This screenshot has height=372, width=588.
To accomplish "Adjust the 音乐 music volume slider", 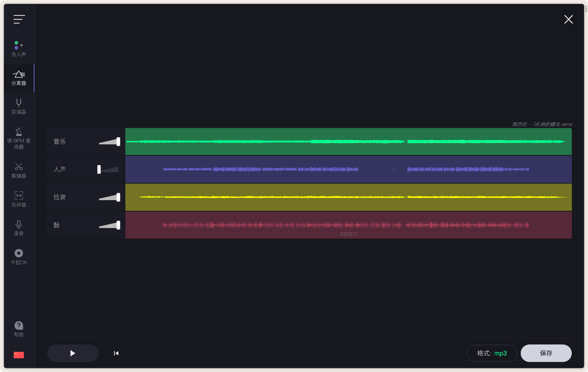I will click(x=109, y=141).
